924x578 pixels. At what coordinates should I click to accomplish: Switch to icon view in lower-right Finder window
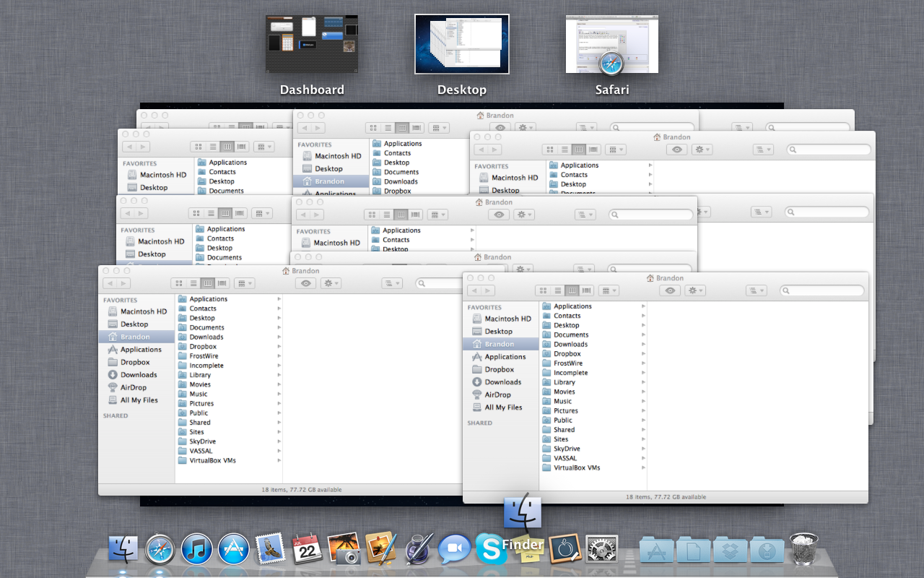[544, 290]
